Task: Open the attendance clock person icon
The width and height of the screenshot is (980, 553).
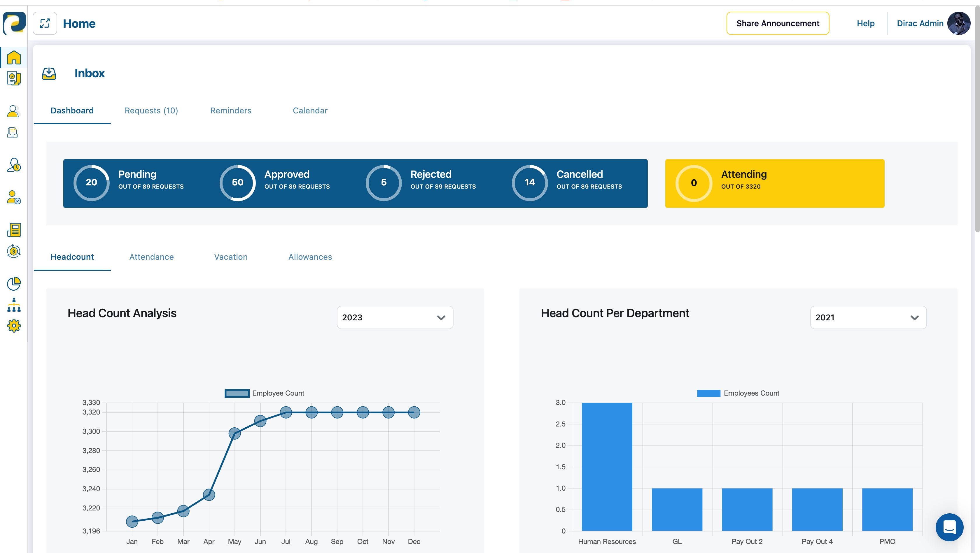Action: (x=14, y=165)
